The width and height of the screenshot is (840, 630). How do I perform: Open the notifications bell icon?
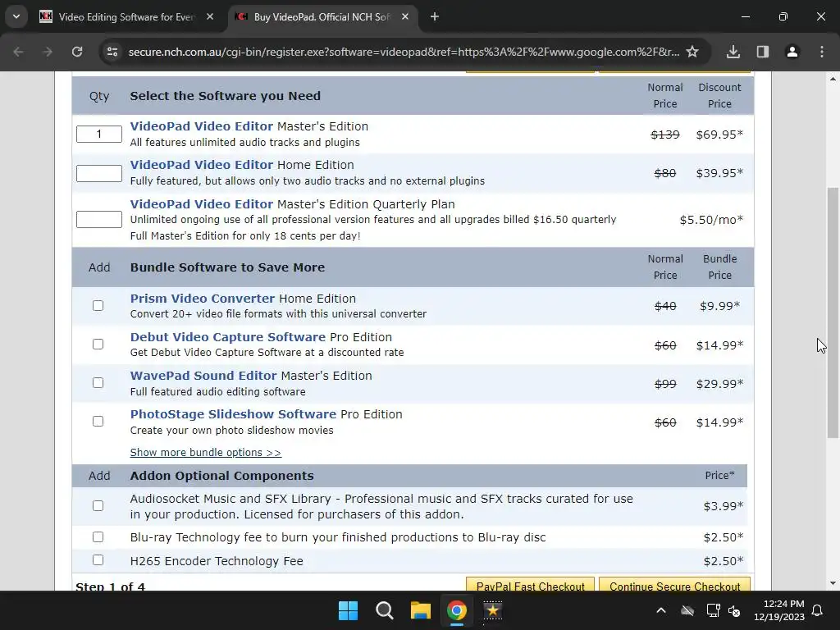tap(818, 610)
